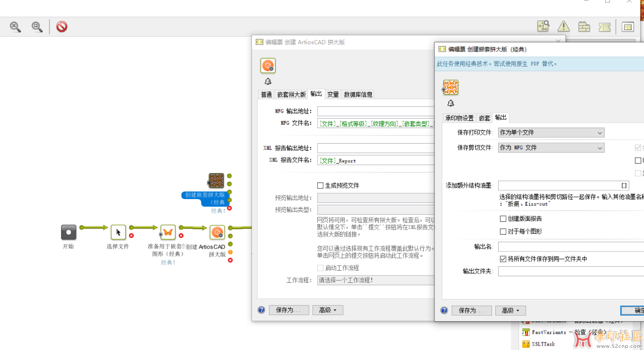Screen dimensions: 644x350
Task: Click 保存为 button in ArtiosCAD dialog
Action: pyautogui.click(x=288, y=310)
